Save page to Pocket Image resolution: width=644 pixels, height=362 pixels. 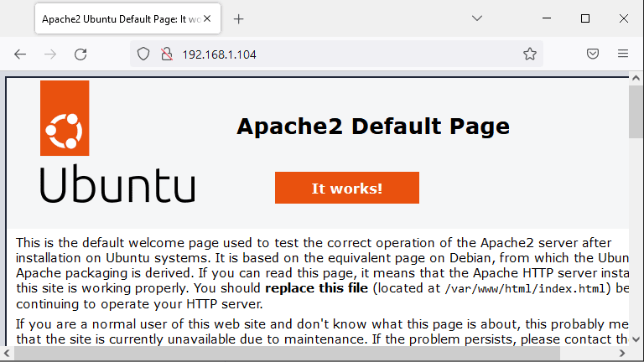point(593,54)
